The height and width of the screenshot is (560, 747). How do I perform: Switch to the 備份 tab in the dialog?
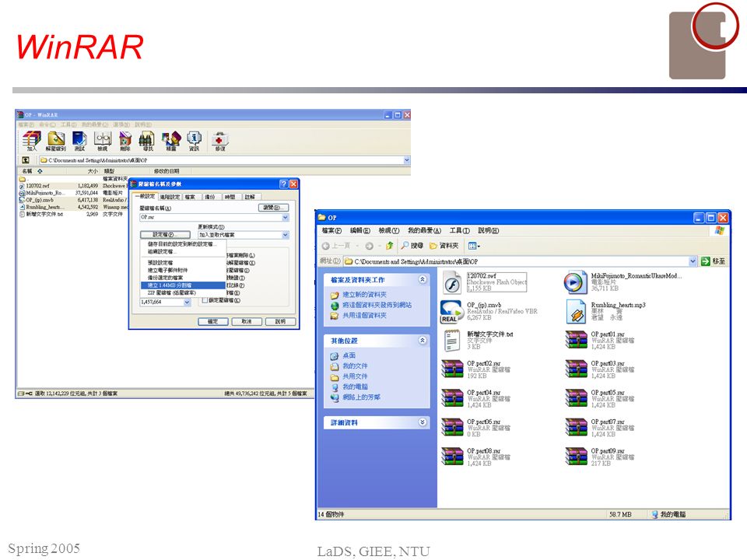[x=209, y=197]
